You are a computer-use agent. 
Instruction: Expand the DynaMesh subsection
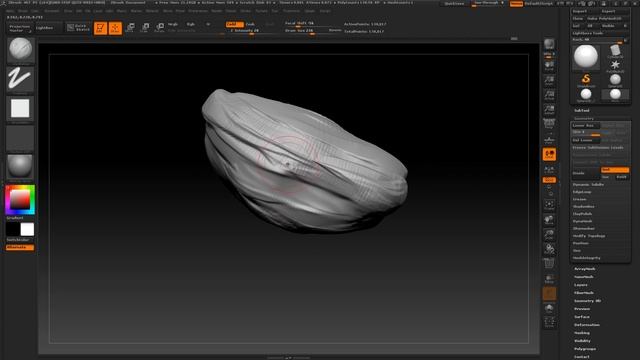pyautogui.click(x=582, y=221)
